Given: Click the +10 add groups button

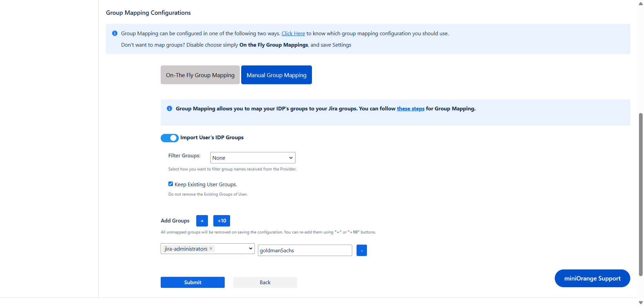Looking at the screenshot, I should tap(222, 221).
